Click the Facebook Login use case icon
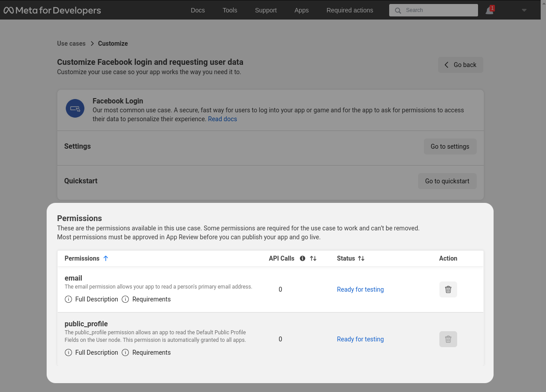Image resolution: width=546 pixels, height=392 pixels. coord(75,108)
